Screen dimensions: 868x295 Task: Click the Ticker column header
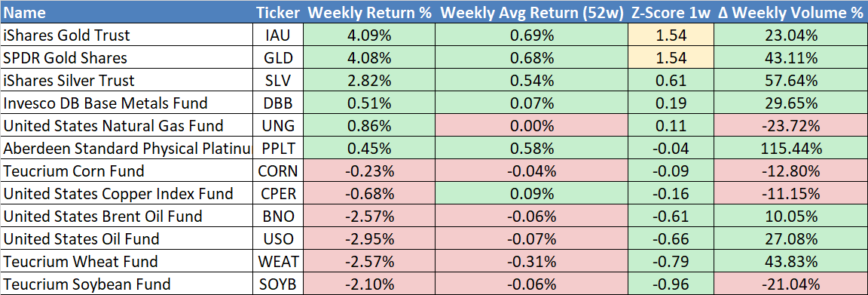coord(279,12)
